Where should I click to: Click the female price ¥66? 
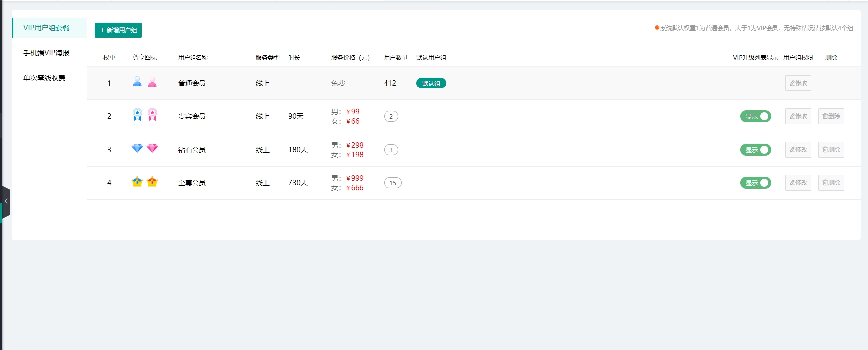tap(353, 121)
